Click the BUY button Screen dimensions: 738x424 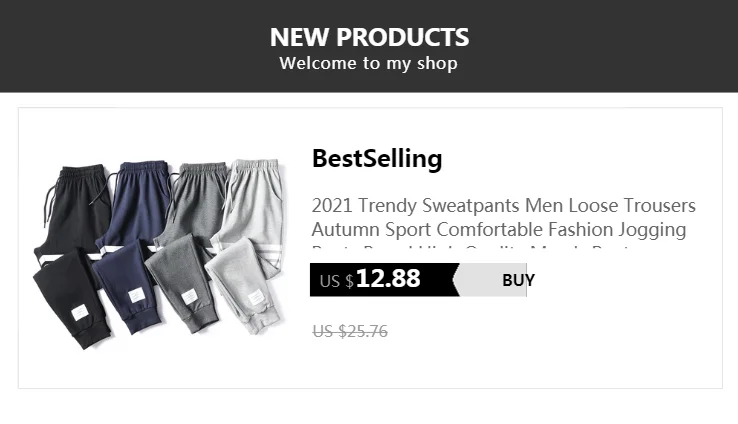coord(517,280)
